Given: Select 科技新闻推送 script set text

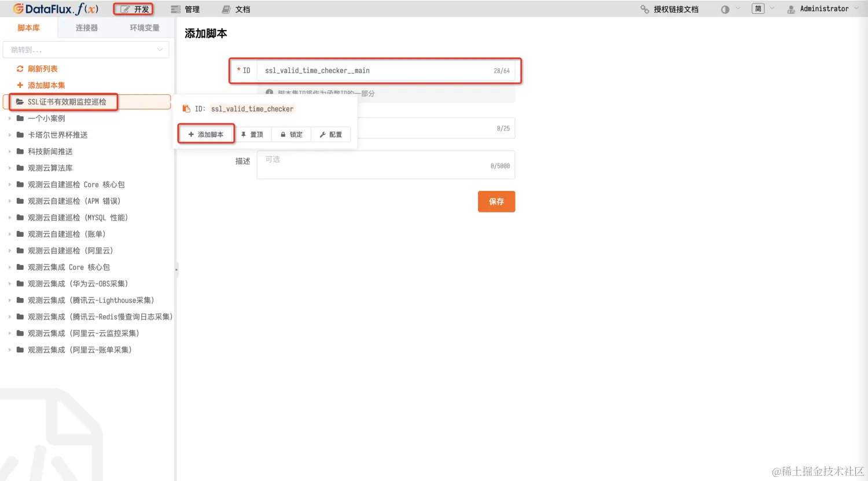Looking at the screenshot, I should (x=50, y=152).
